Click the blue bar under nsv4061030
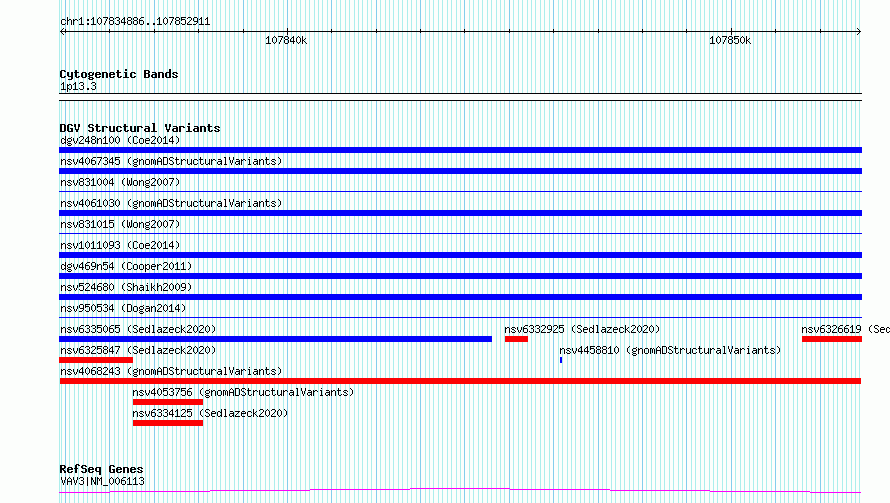Screen dimensions: 890x503 pyautogui.click(x=460, y=213)
